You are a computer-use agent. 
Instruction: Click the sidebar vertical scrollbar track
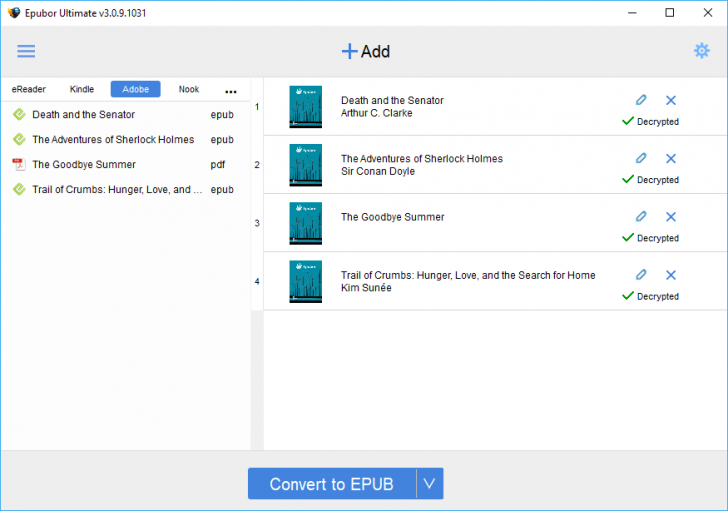[257, 381]
